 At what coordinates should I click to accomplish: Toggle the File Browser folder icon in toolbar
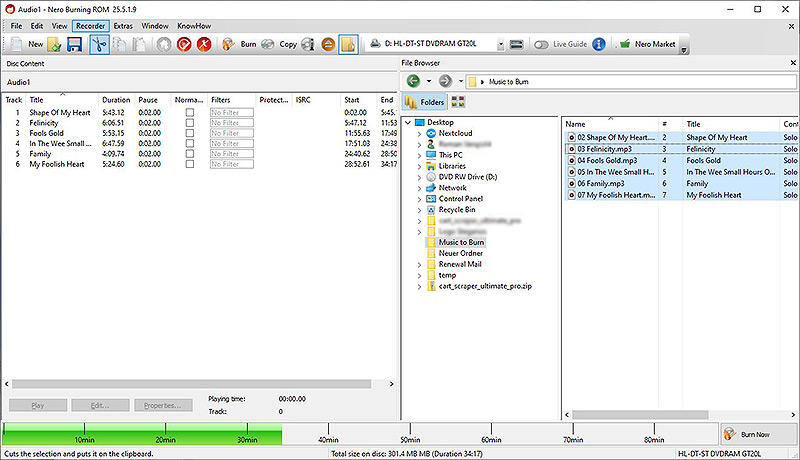click(348, 44)
